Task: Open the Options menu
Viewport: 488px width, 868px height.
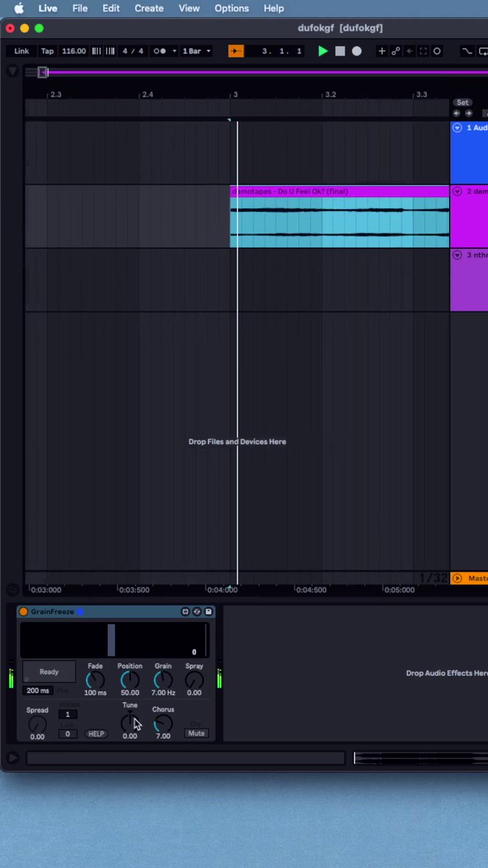Action: point(231,8)
